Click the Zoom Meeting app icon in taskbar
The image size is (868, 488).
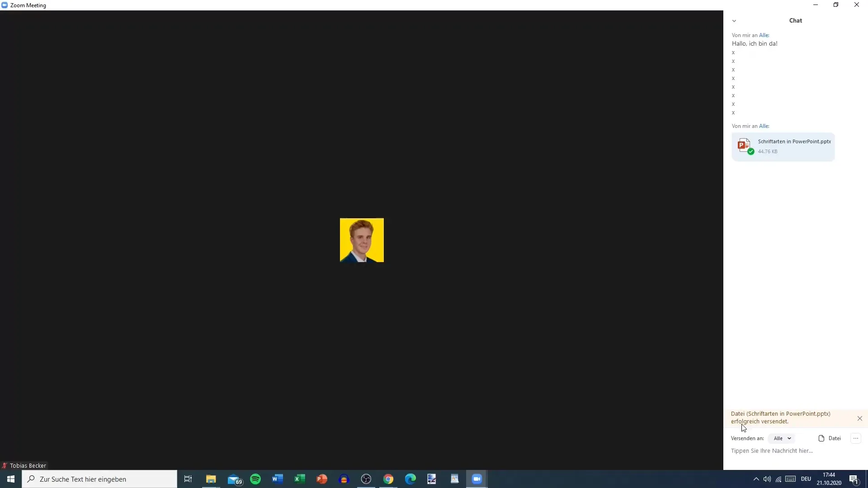point(477,479)
